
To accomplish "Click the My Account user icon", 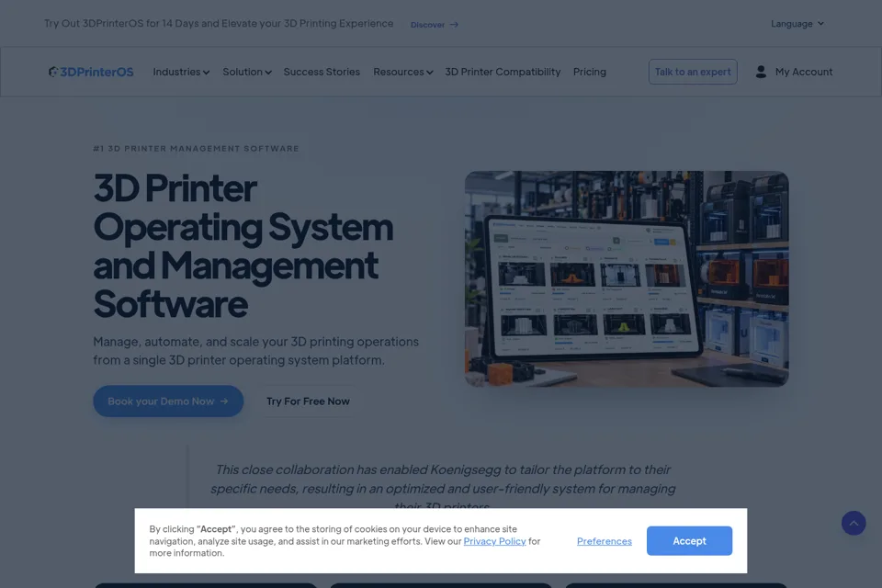I will [x=761, y=72].
